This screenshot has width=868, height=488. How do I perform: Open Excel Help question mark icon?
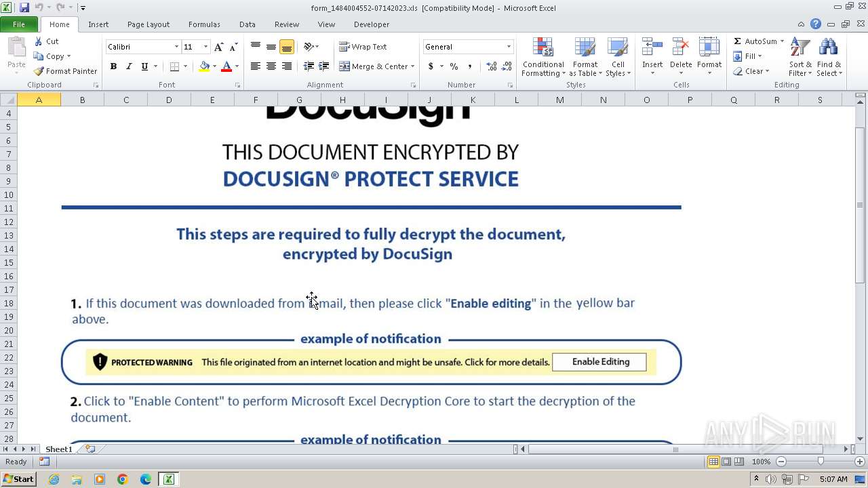[x=816, y=24]
